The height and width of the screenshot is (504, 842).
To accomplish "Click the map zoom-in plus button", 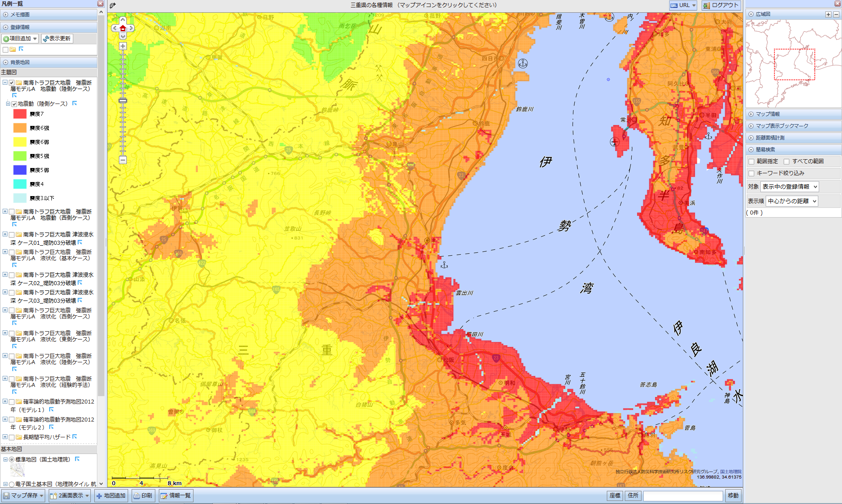I will tap(123, 46).
